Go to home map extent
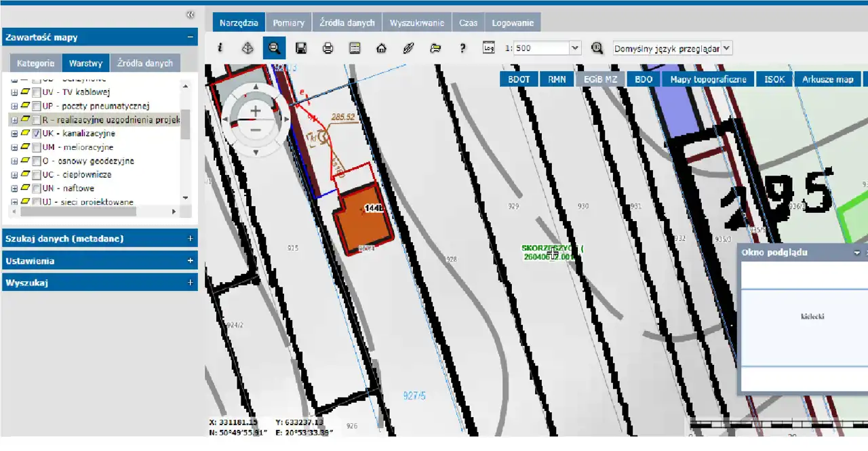Screen dimensions: 868x451 point(381,48)
